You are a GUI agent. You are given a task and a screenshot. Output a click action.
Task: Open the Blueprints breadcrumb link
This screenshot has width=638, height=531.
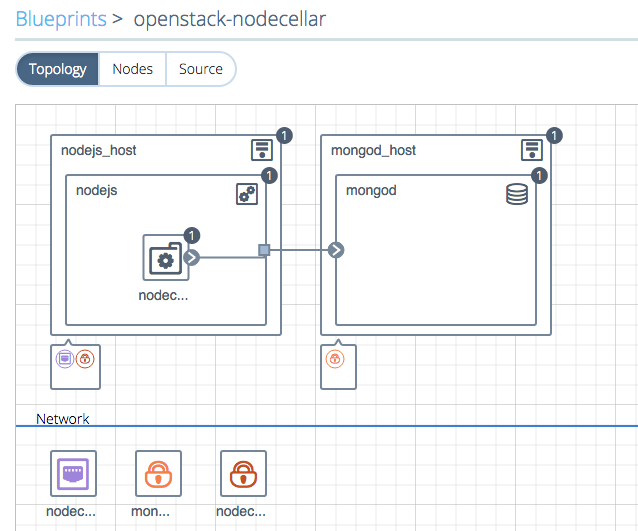(61, 19)
